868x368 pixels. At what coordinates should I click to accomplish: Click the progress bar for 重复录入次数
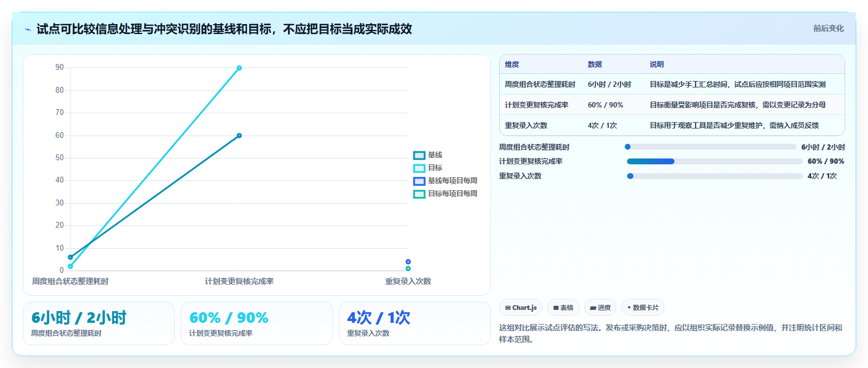pos(714,176)
